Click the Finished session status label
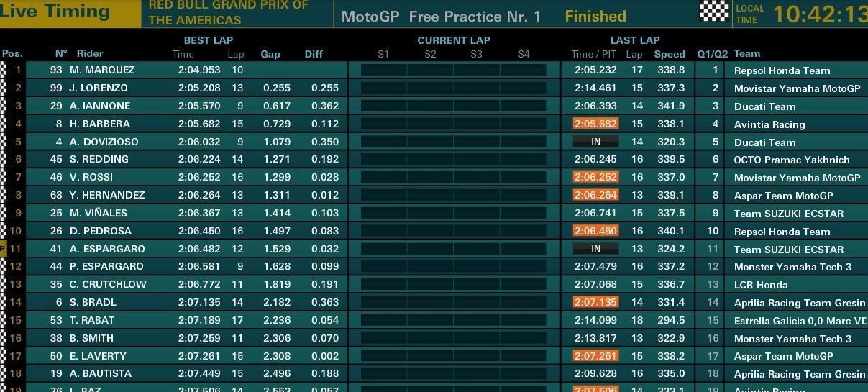This screenshot has height=392, width=868. [595, 16]
